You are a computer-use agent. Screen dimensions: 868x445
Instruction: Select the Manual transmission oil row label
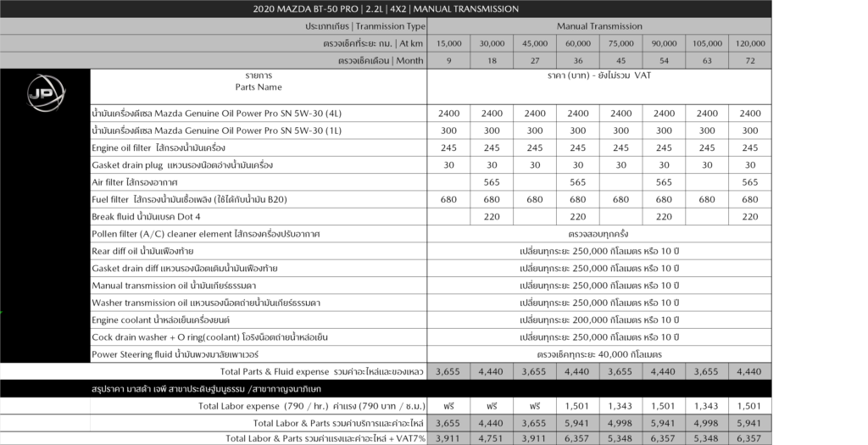click(174, 286)
